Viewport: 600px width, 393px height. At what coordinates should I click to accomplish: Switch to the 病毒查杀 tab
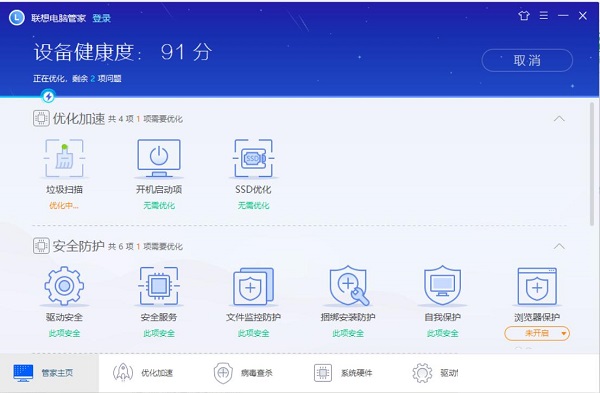(x=243, y=373)
